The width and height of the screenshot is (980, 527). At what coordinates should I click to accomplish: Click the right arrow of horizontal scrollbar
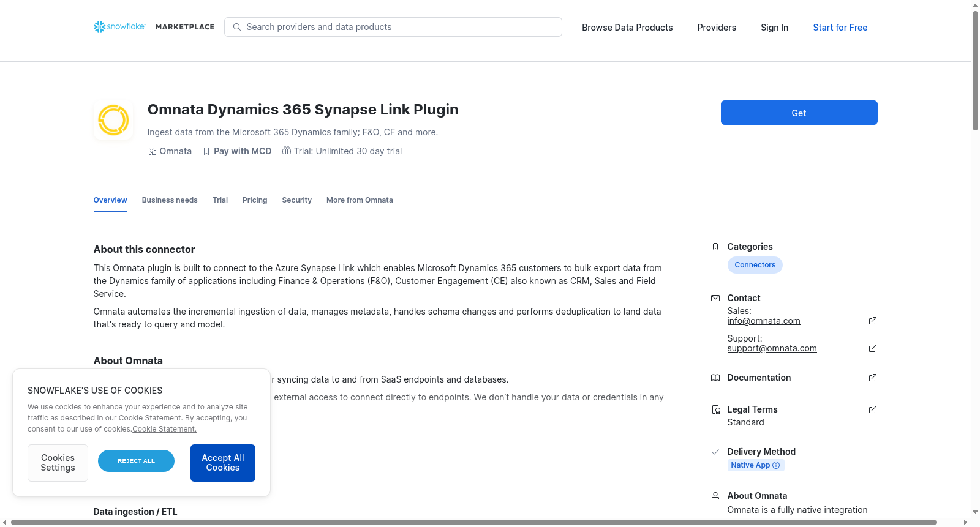(966, 522)
